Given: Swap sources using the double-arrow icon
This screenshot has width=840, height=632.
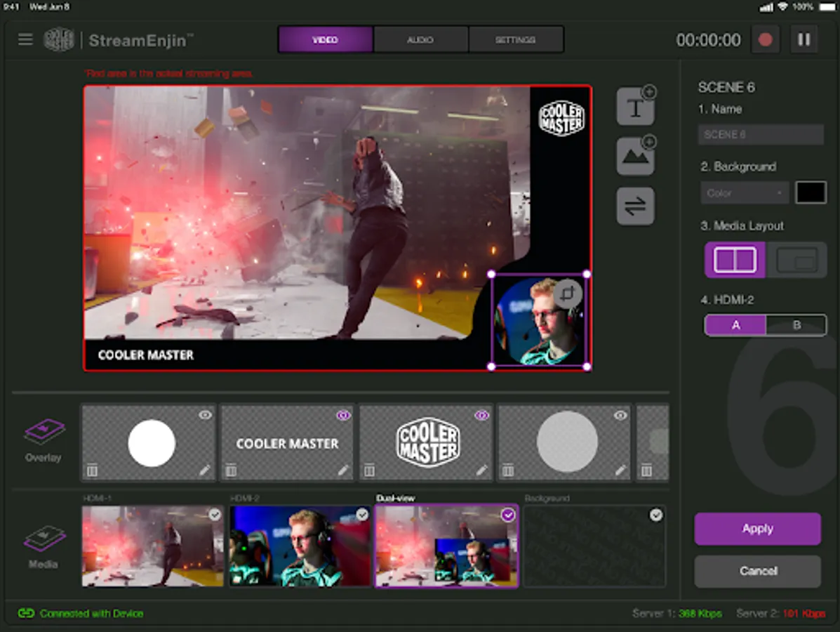Looking at the screenshot, I should tap(635, 206).
